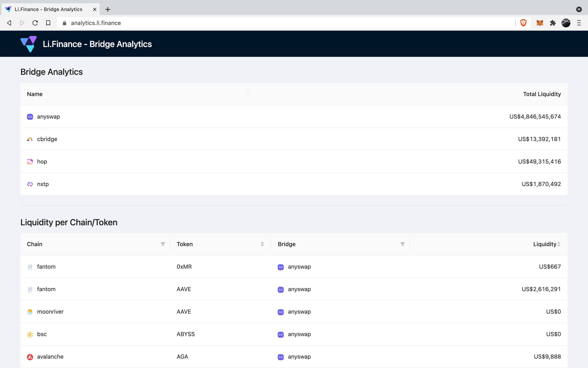588x368 pixels.
Task: Click the moonriver chain icon
Action: [30, 312]
